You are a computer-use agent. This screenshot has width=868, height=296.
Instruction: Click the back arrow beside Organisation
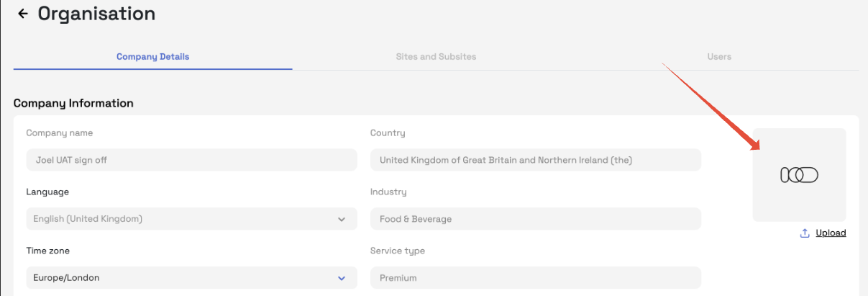click(x=23, y=14)
